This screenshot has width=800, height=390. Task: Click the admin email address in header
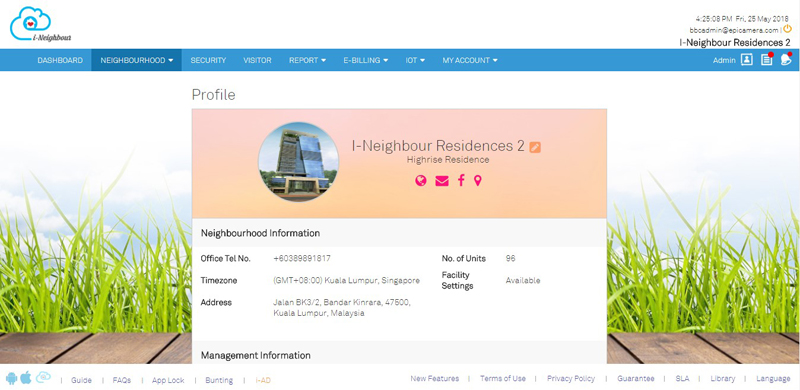pos(734,30)
